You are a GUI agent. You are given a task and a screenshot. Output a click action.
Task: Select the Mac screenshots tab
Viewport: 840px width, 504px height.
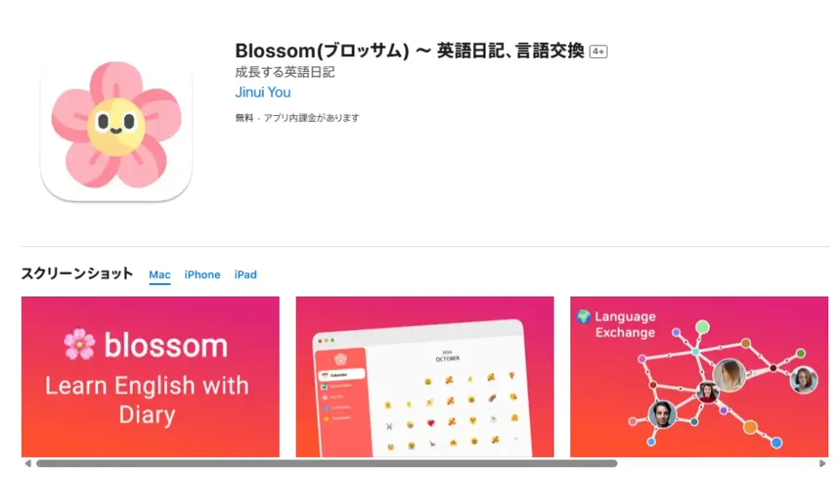(x=160, y=275)
